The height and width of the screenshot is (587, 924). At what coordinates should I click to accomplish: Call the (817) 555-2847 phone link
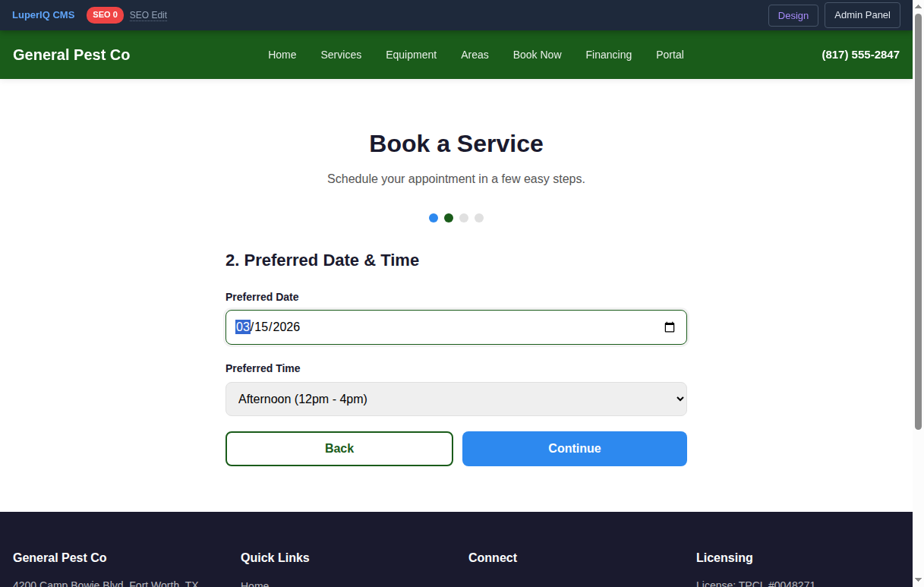tap(860, 55)
